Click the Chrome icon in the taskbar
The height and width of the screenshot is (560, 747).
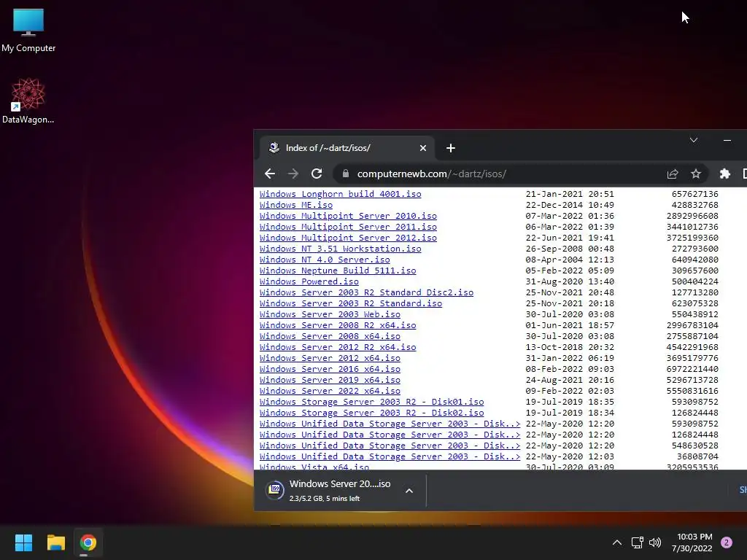[x=88, y=542]
